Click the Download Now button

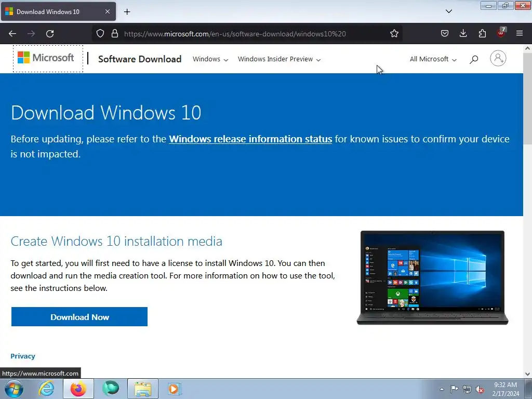click(x=79, y=317)
